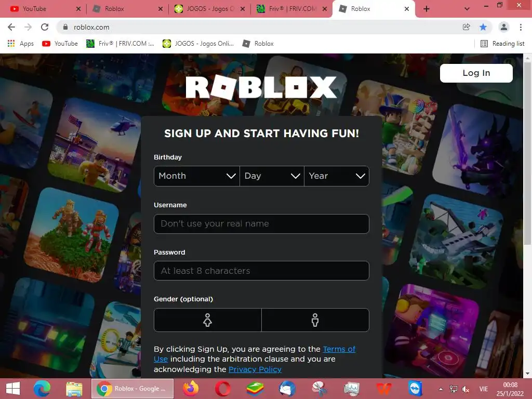Viewport: 532px width, 399px height.
Task: Open the Chrome profile avatar menu
Action: tap(504, 27)
